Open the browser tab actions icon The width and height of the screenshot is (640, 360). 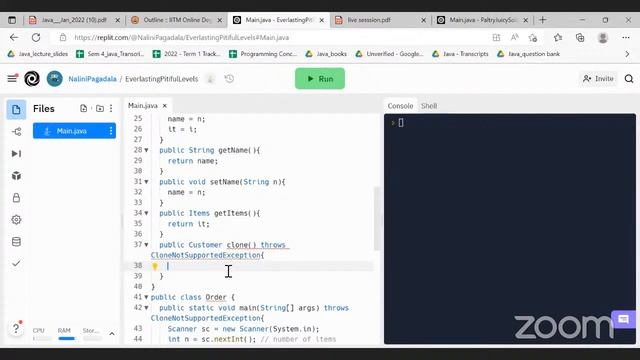point(12,20)
